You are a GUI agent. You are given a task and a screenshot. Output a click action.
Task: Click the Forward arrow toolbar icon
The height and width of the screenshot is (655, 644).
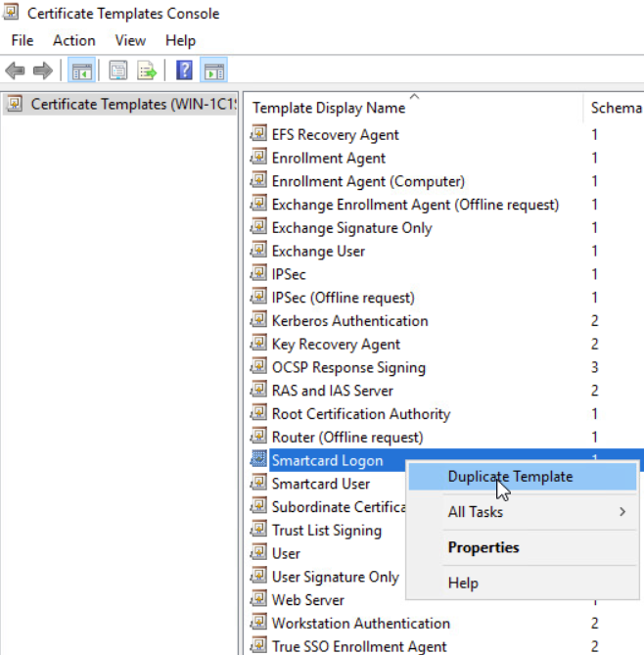pyautogui.click(x=43, y=70)
